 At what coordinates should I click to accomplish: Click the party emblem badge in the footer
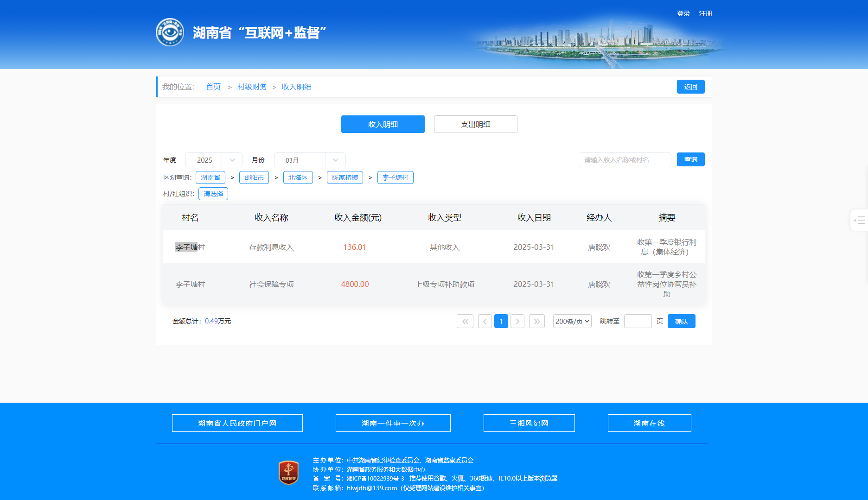click(288, 473)
